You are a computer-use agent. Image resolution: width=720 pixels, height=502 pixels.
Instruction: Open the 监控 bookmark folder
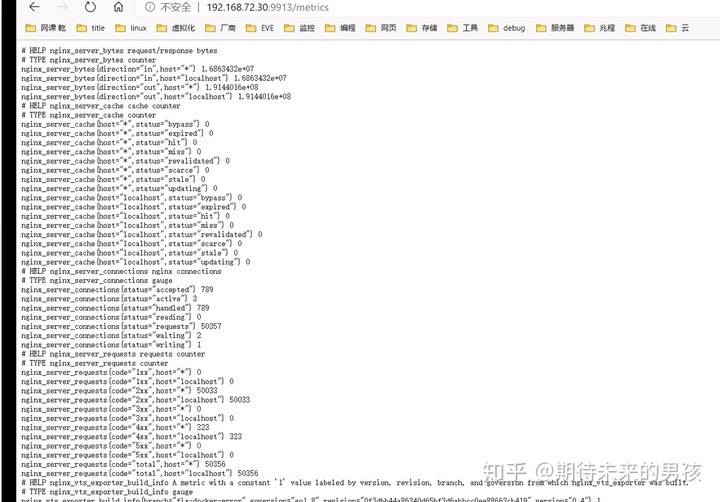[x=300, y=28]
